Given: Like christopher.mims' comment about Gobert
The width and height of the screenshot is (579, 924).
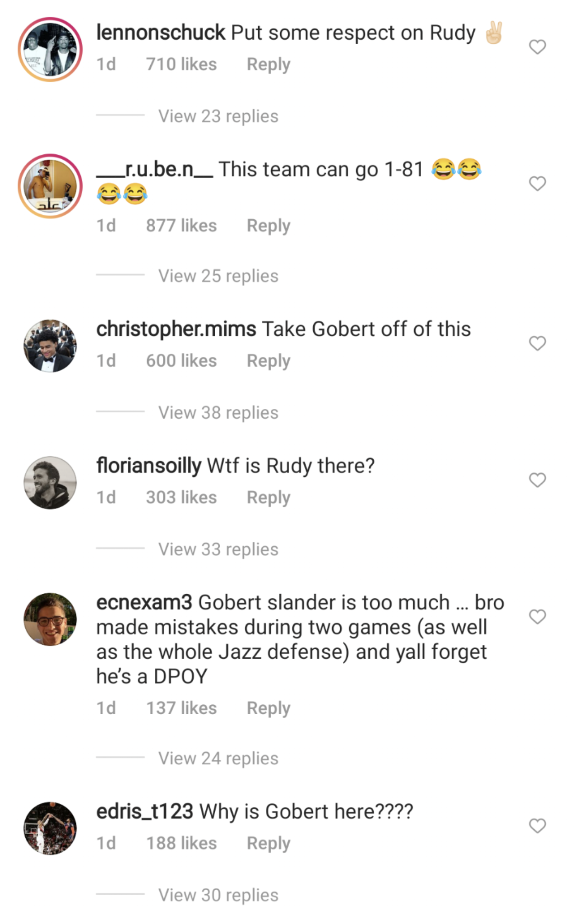Looking at the screenshot, I should pyautogui.click(x=537, y=343).
